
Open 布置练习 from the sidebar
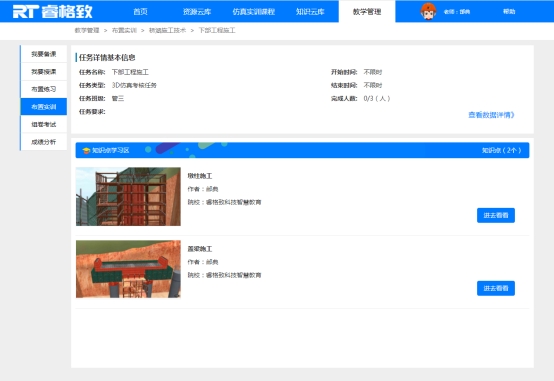[44, 89]
